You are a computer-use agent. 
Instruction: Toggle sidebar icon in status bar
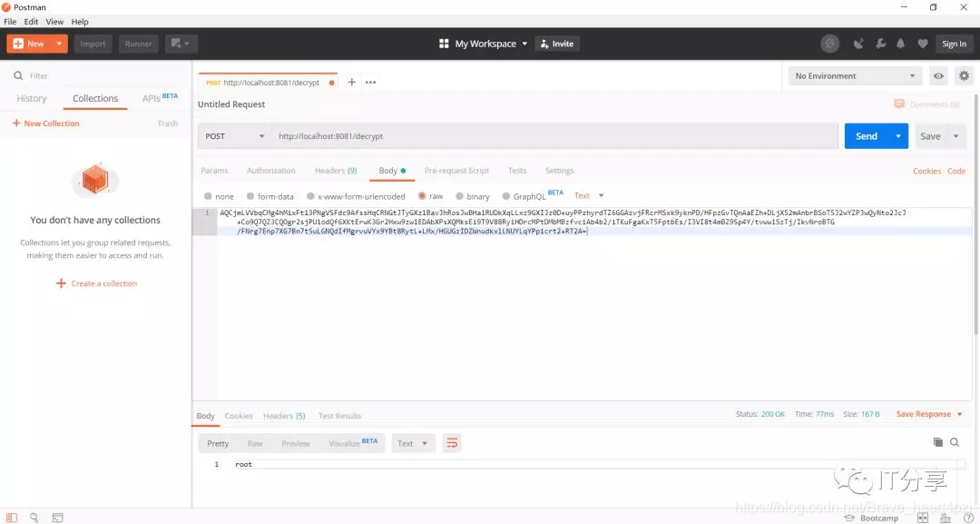[12, 518]
